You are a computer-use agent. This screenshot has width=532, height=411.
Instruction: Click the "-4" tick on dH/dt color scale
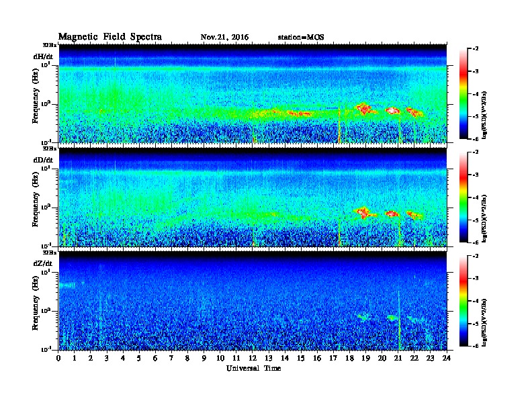point(475,94)
